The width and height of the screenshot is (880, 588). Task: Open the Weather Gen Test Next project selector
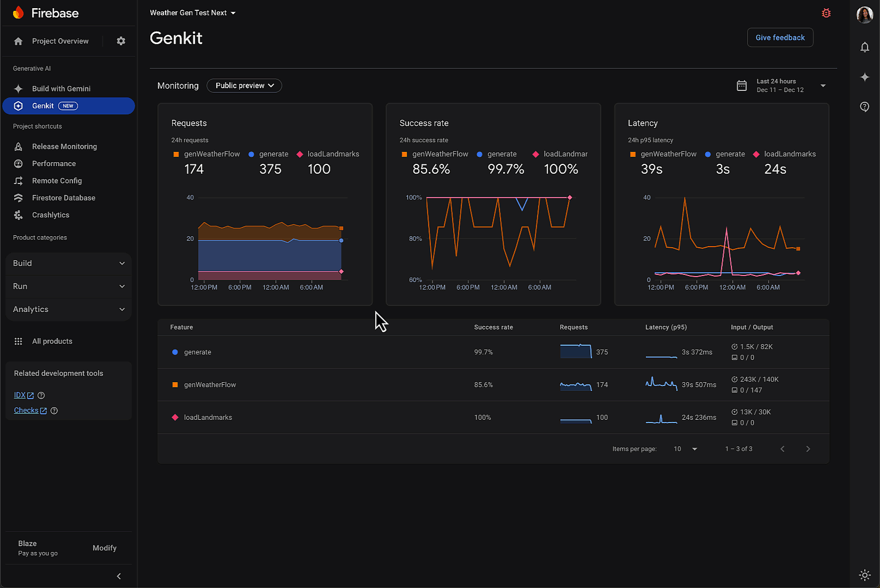(193, 13)
